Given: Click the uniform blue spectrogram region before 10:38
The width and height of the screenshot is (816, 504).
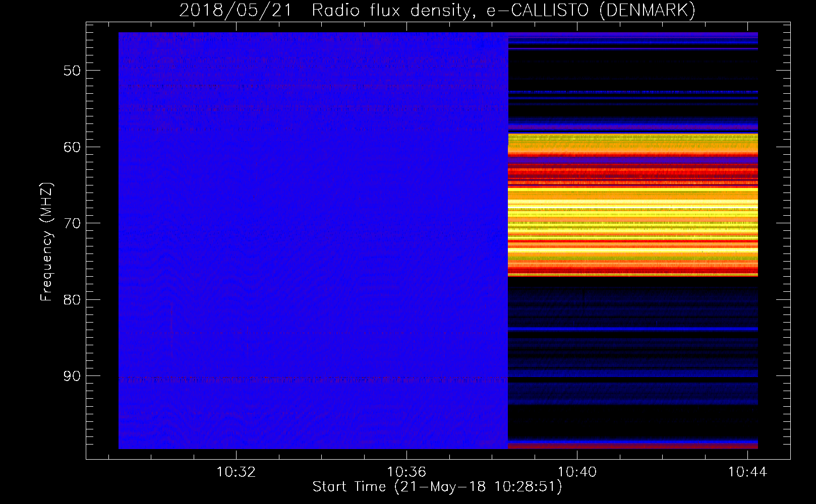Looking at the screenshot, I should pyautogui.click(x=313, y=240).
